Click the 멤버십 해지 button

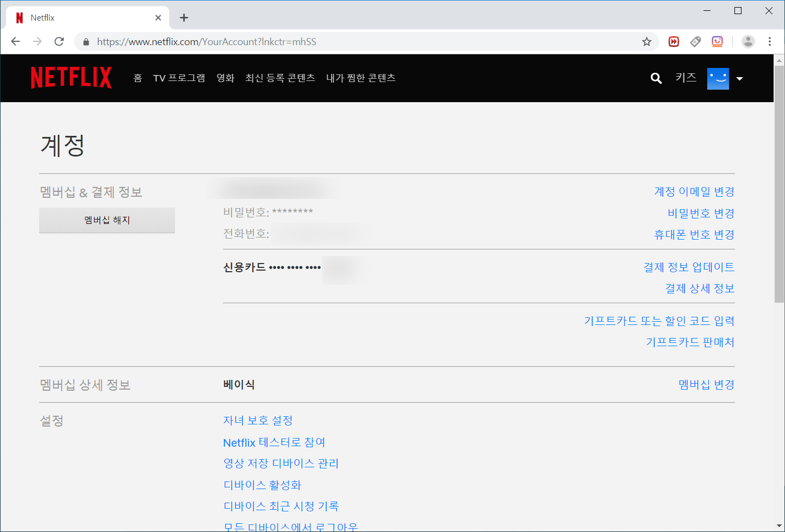pos(107,220)
